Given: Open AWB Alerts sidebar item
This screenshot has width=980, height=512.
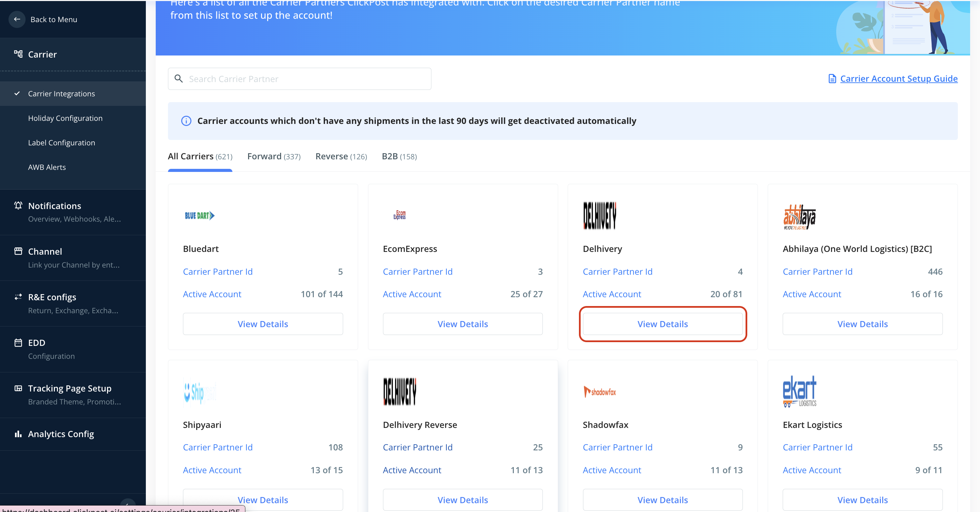Looking at the screenshot, I should 47,167.
